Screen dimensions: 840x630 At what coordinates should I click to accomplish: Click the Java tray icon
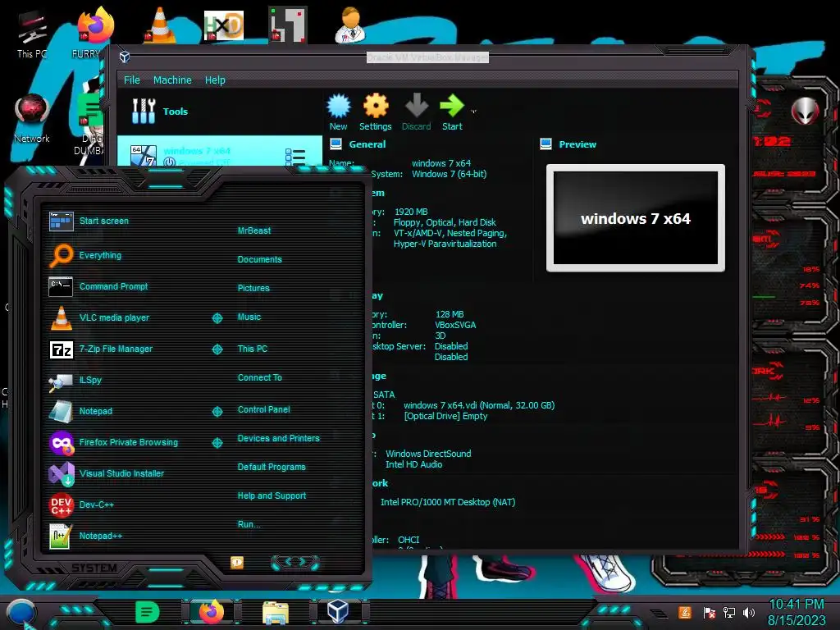(x=684, y=612)
